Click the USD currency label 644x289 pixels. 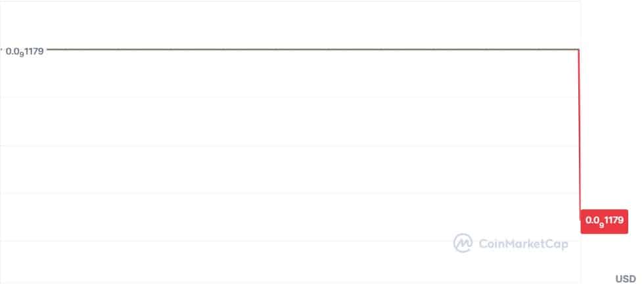(626, 279)
